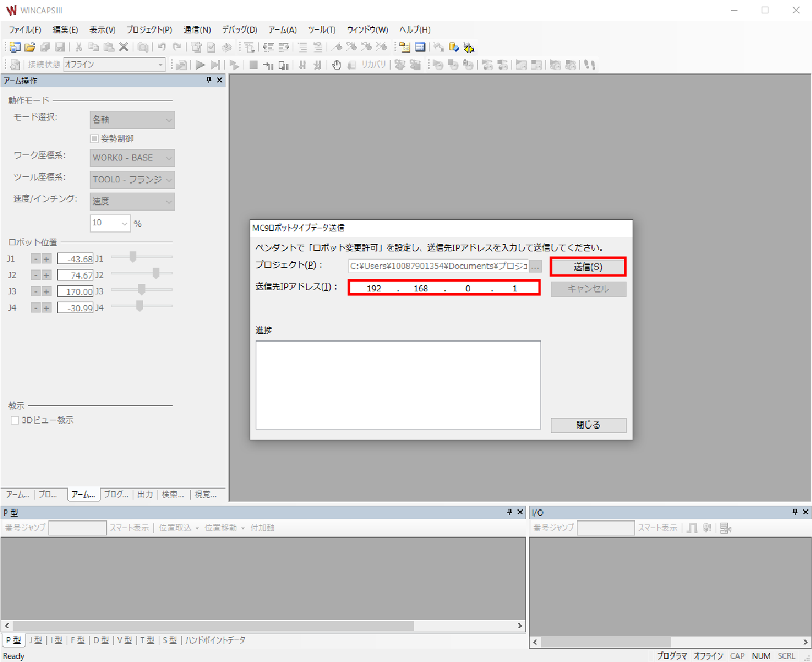Click the blue table grid toolbar icon

click(x=420, y=47)
